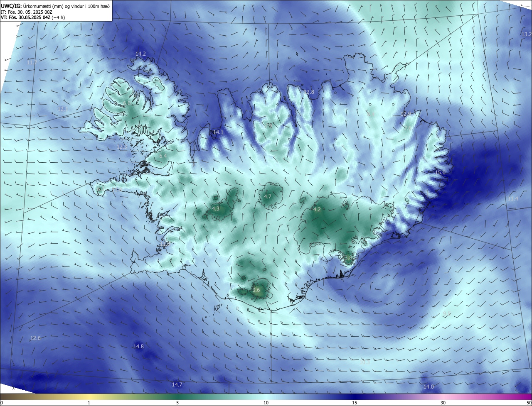
Task: Click the 12.1 value label
Action: 62,109
